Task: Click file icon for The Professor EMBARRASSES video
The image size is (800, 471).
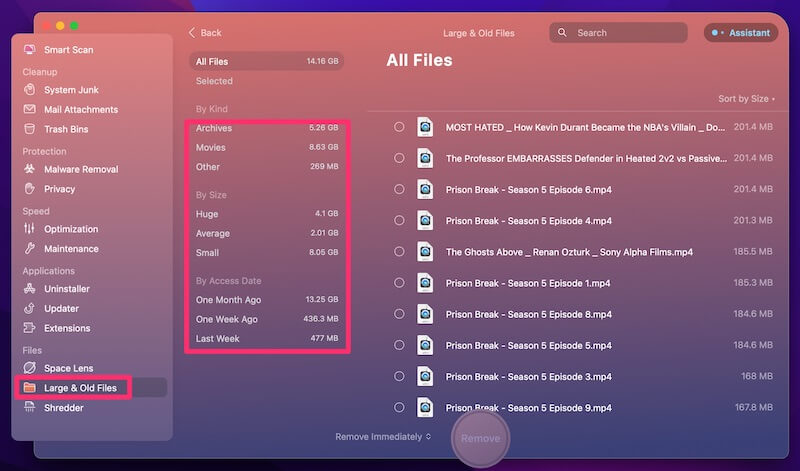Action: pyautogui.click(x=425, y=158)
